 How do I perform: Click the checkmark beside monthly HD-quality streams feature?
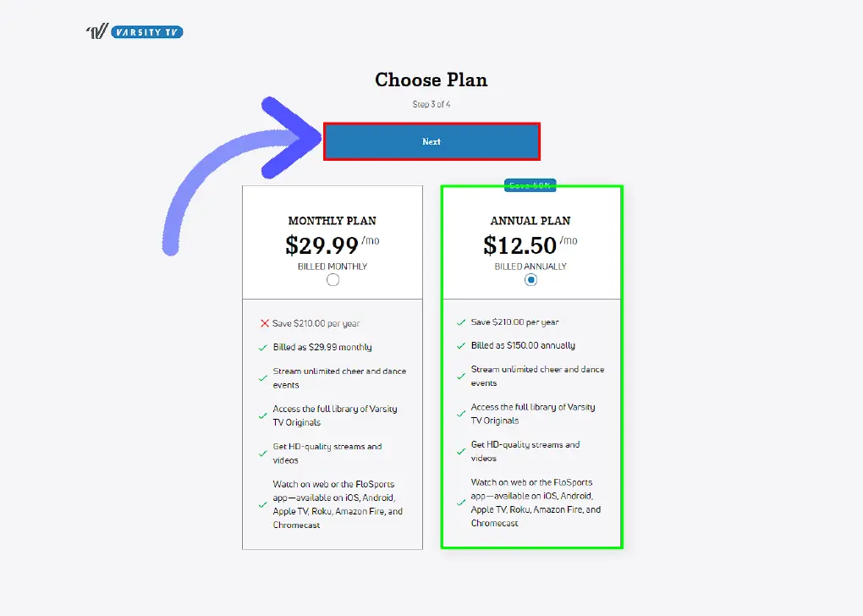[263, 454]
